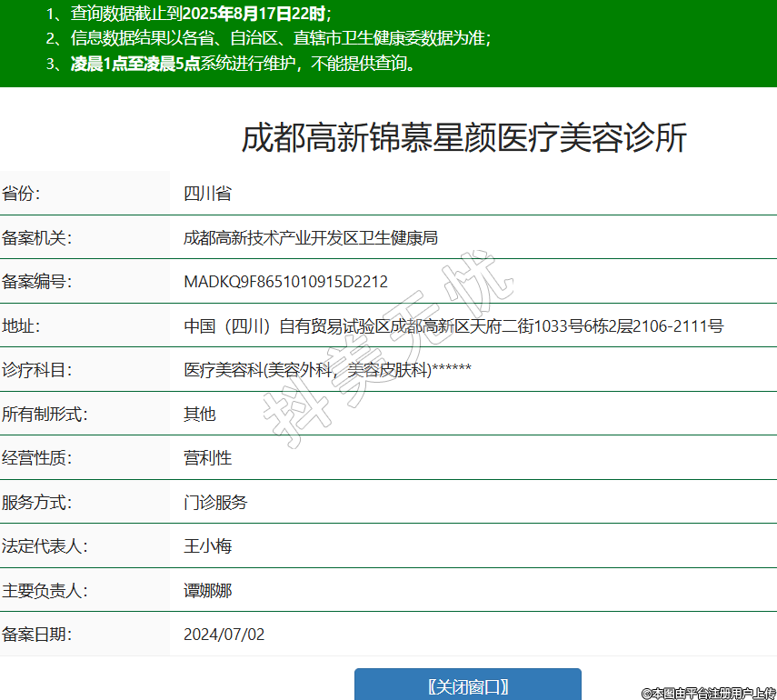The image size is (777, 700).
Task: Click the system maintenance hours notice
Action: click(x=232, y=64)
